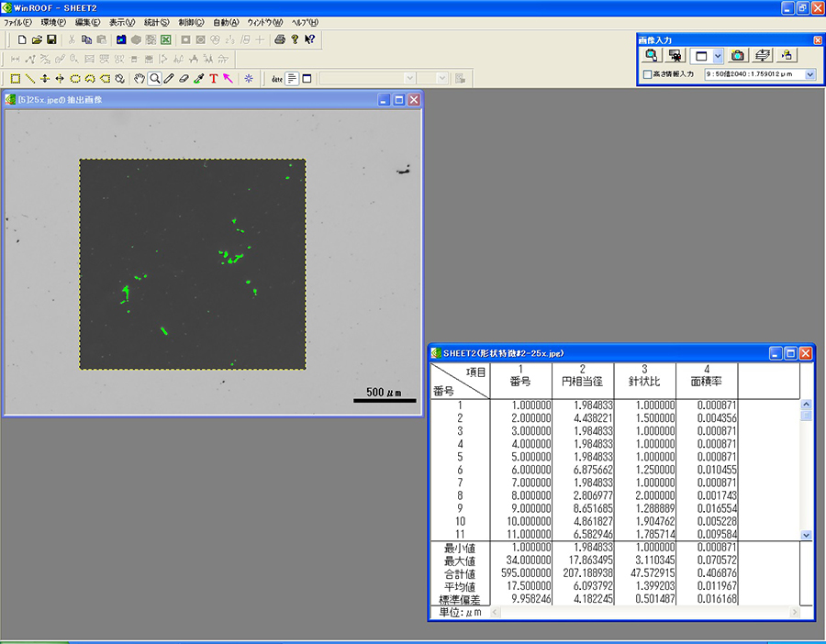Expand the window mode dropdown arrow
The width and height of the screenshot is (826, 644).
(x=718, y=55)
